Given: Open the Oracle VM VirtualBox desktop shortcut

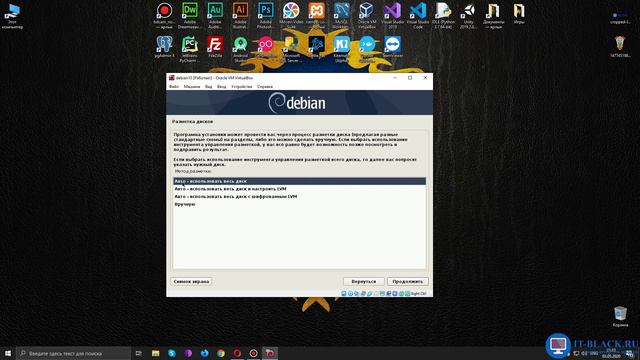Looking at the screenshot, I should coord(367,16).
